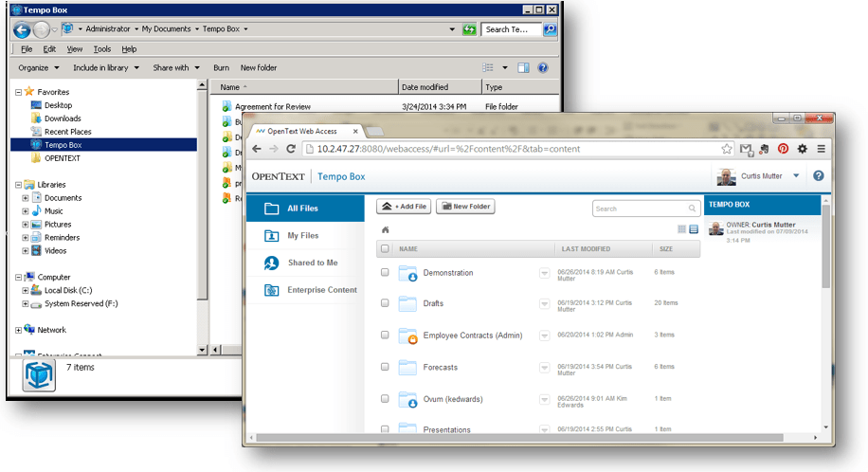Expand the Local Disk (C:) node
The height and width of the screenshot is (472, 868).
(26, 290)
